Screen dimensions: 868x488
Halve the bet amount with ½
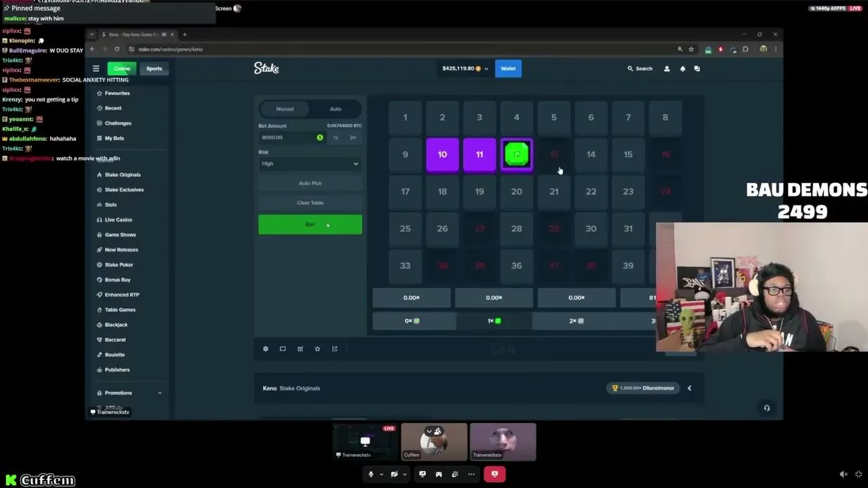pos(335,138)
